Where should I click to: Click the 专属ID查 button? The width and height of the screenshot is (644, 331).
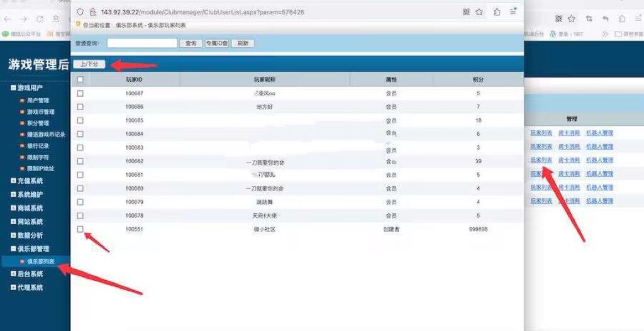[217, 43]
